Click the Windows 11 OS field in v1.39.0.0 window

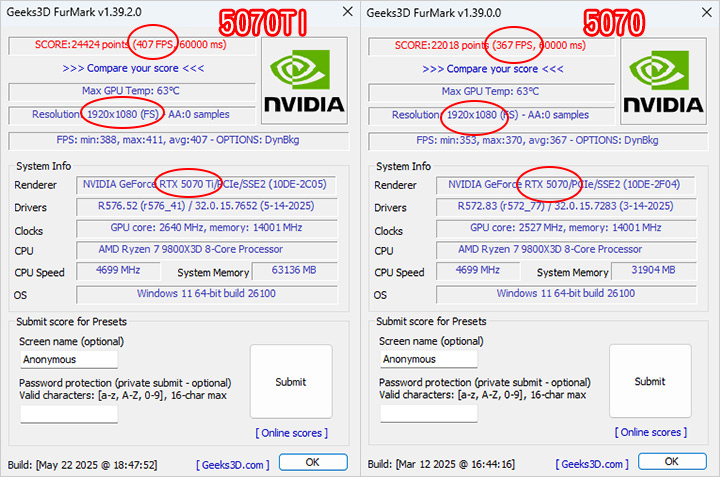pyautogui.click(x=566, y=294)
